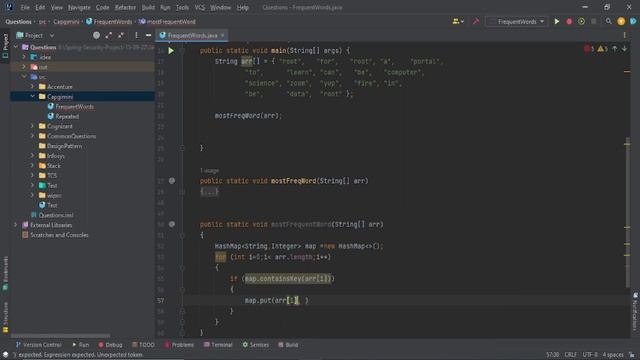Select opened file target icon in Project panel
This screenshot has height=360, width=640.
coord(96,36)
